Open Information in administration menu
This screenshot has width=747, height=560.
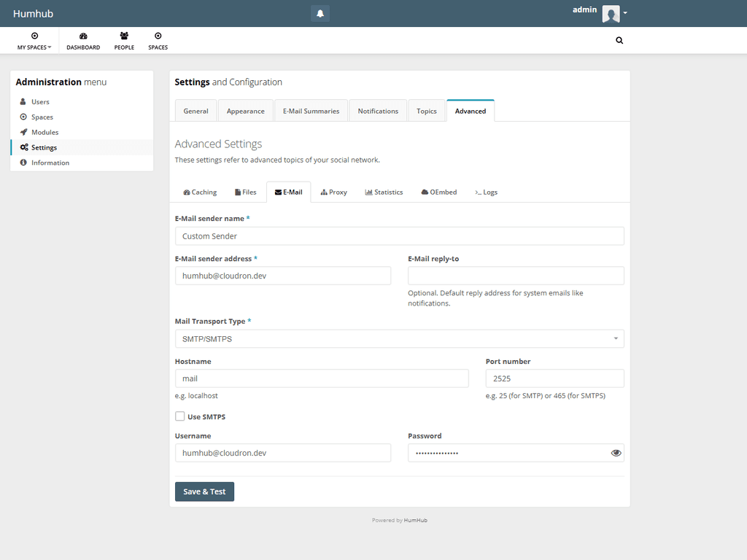50,163
